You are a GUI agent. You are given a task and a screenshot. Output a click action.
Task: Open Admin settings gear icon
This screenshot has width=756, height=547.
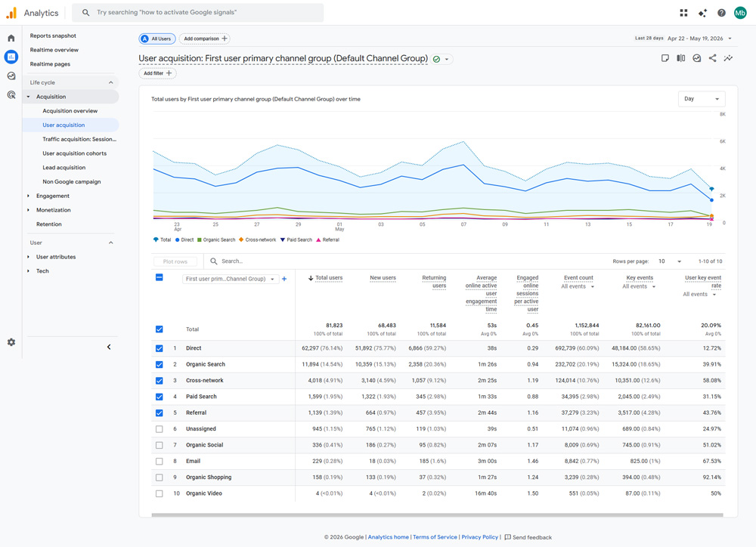11,342
